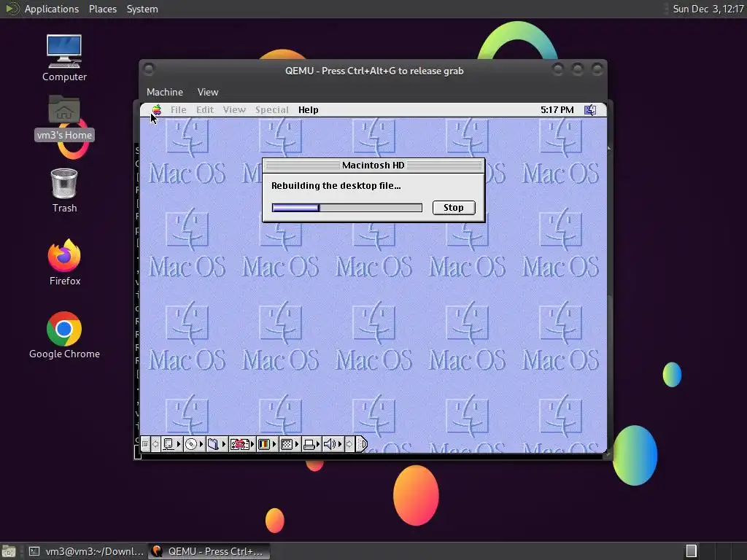
Task: Open the Finder application menu icon
Action: [590, 110]
